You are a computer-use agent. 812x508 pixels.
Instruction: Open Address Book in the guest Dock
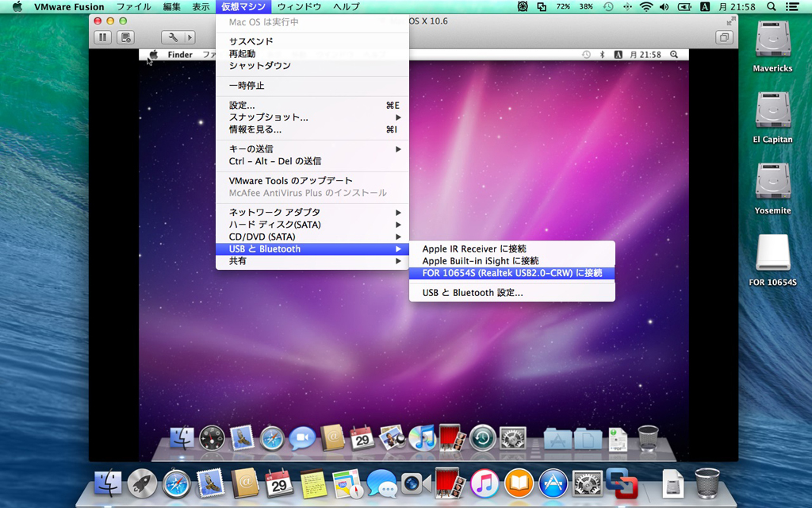coord(332,438)
